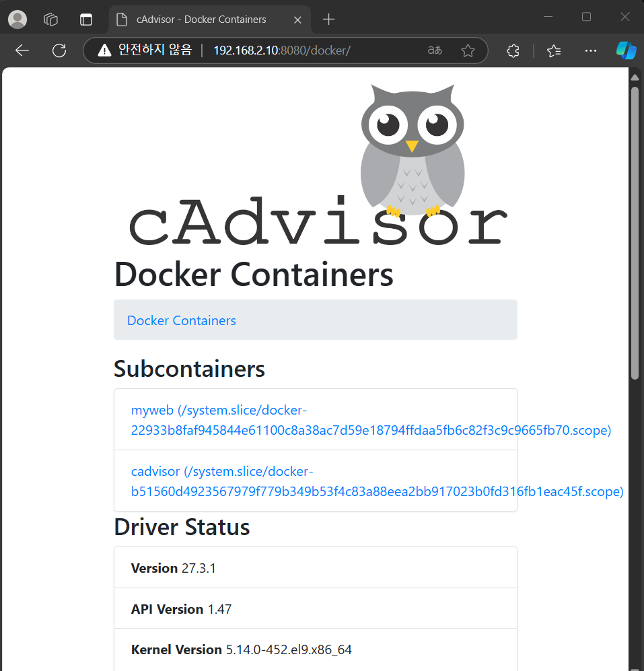This screenshot has width=644, height=671.
Task: Open a new tab with plus
Action: (x=328, y=20)
